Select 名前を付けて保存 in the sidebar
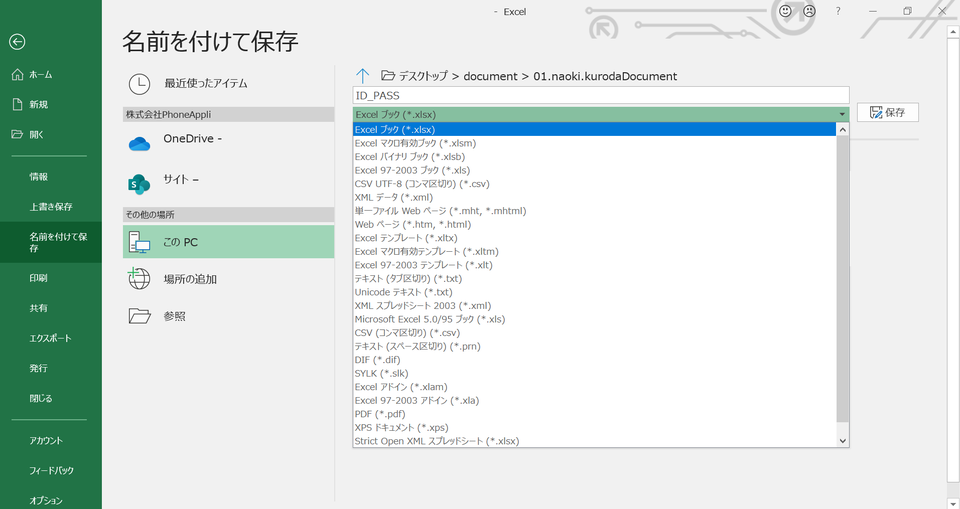The image size is (960, 509). 51,242
